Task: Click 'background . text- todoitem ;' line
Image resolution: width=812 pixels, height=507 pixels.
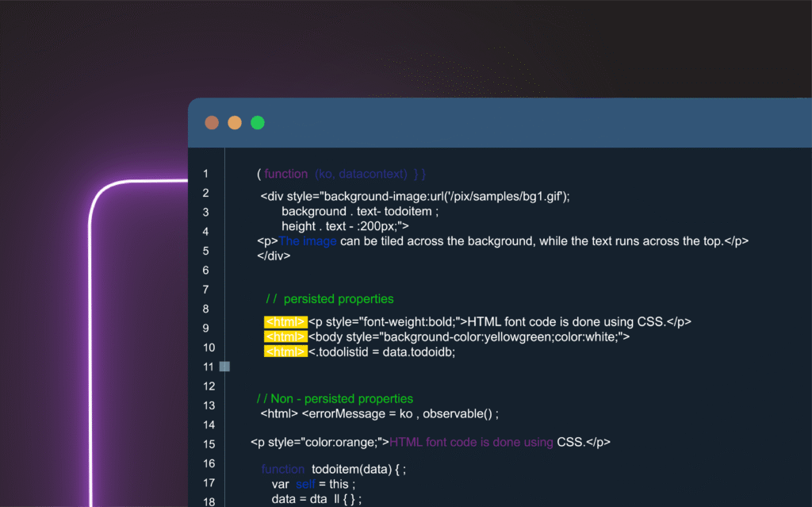Action: (360, 212)
